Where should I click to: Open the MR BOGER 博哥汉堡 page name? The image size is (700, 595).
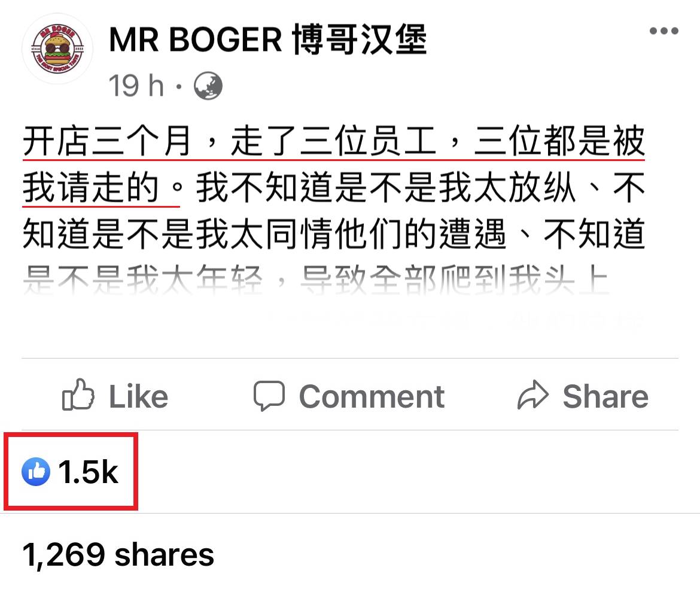(268, 40)
